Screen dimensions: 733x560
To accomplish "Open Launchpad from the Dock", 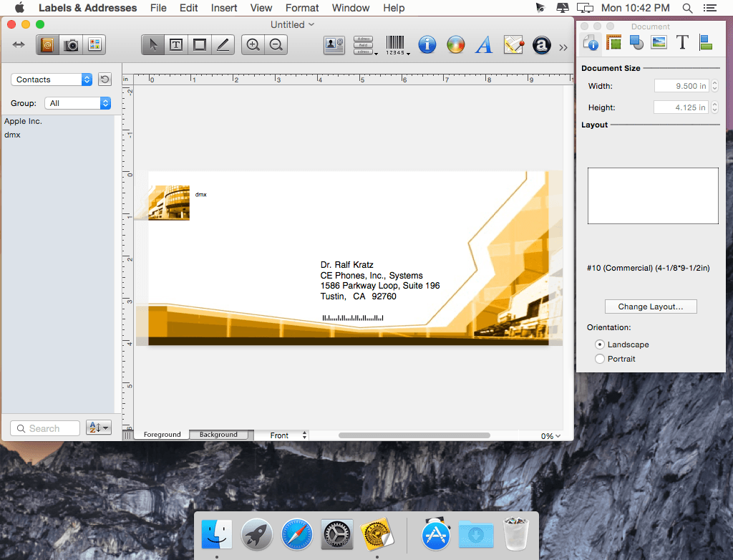I will tap(257, 535).
